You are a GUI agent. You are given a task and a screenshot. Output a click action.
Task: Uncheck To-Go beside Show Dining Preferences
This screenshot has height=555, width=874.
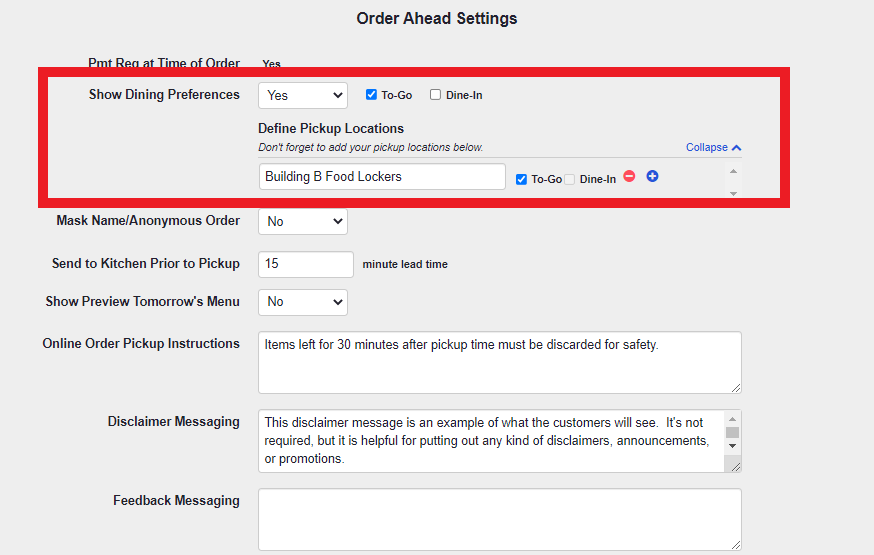(371, 95)
